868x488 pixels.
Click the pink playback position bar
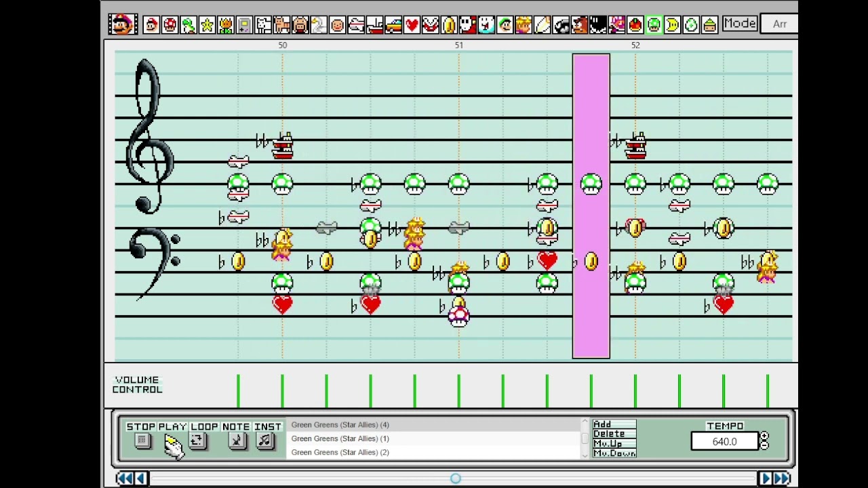point(591,206)
